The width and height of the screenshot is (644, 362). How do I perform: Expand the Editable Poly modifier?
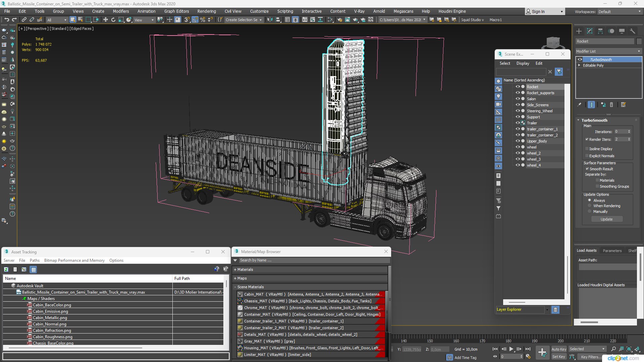(579, 65)
